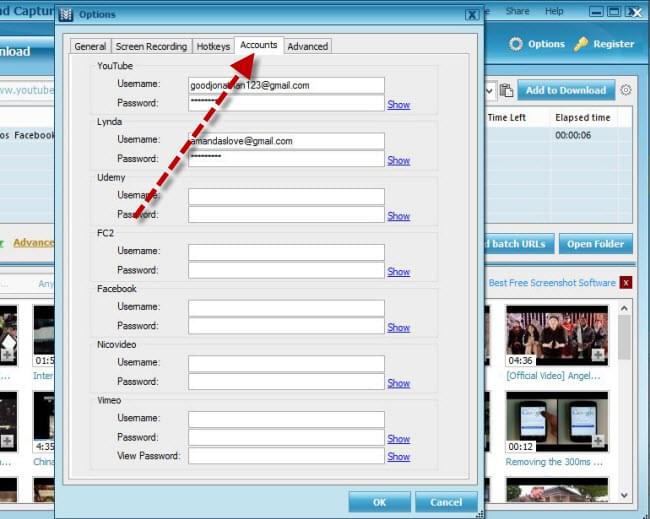Click the Udemy Username field
The width and height of the screenshot is (650, 519).
[286, 196]
